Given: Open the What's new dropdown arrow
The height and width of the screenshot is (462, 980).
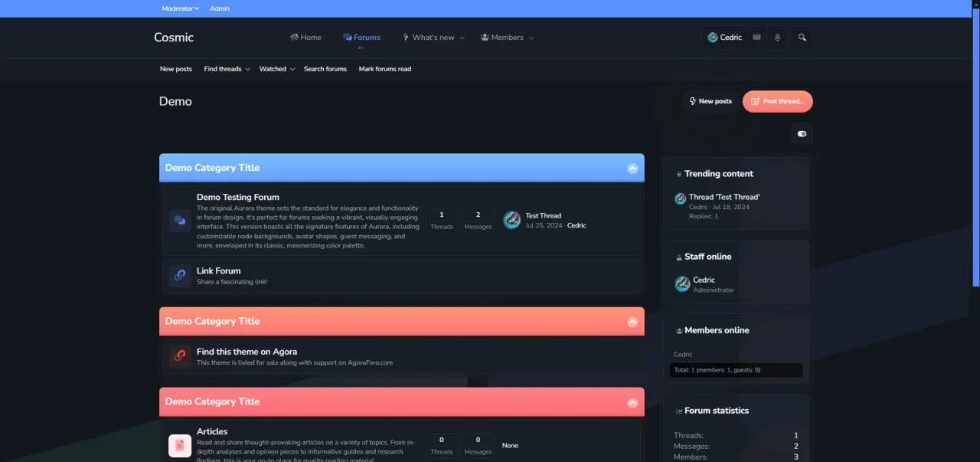Looking at the screenshot, I should coord(462,38).
